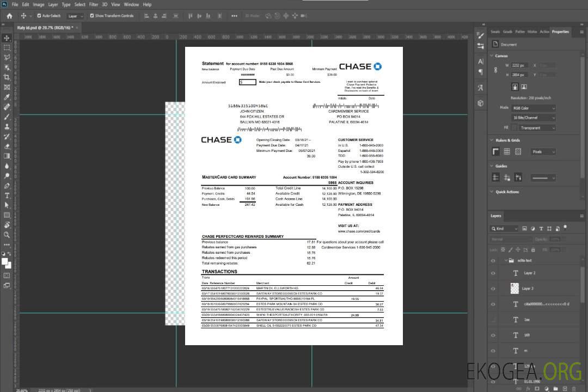
Task: Open the Image menu
Action: tap(38, 4)
